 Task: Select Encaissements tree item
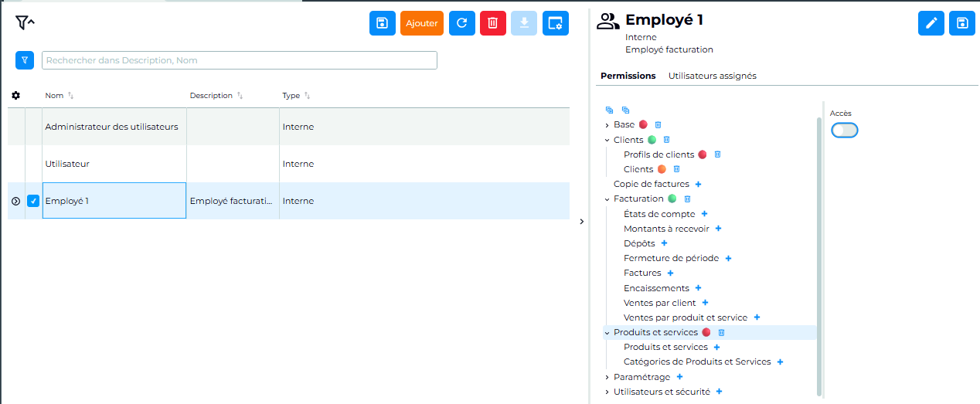point(656,288)
